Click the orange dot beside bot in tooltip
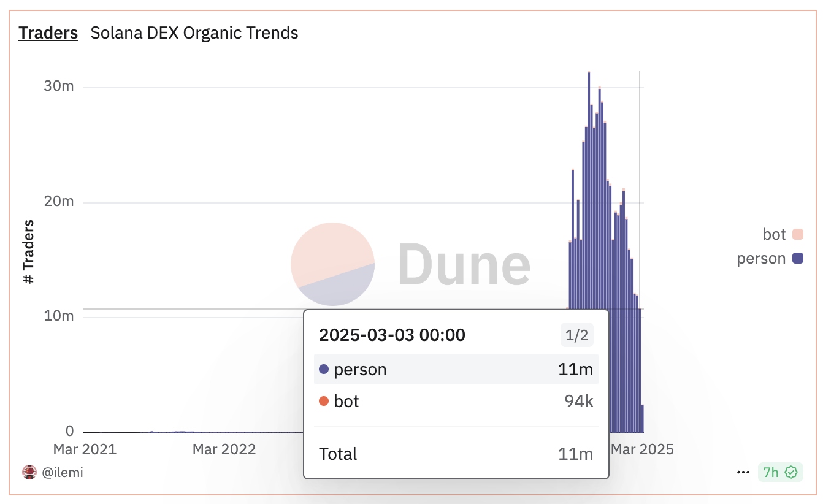The height and width of the screenshot is (504, 823). coord(324,402)
